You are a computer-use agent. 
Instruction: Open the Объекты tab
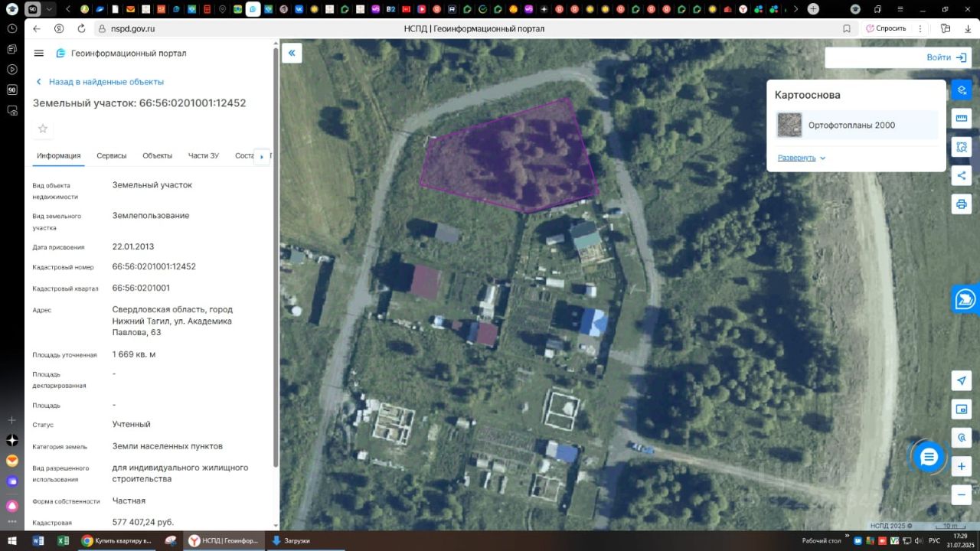click(x=157, y=155)
